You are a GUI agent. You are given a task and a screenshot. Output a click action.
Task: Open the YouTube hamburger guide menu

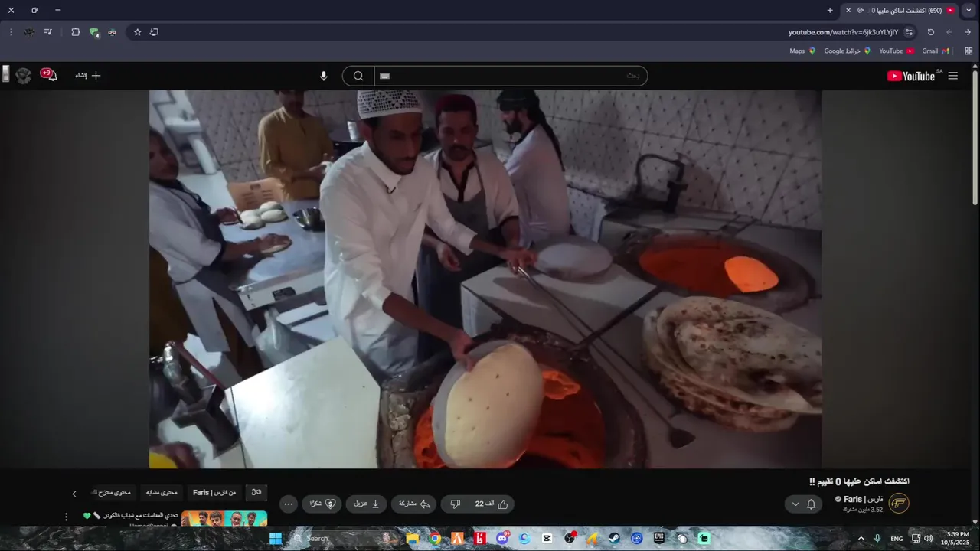coord(952,76)
